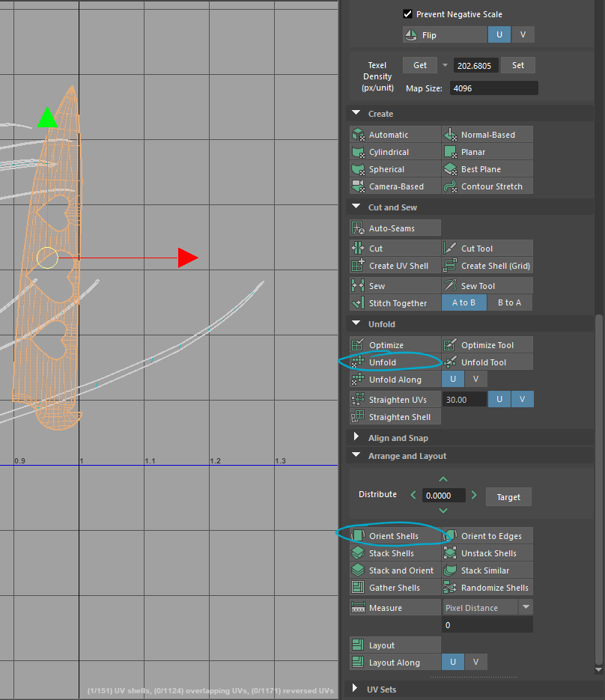Collapse the Arrange and Layout section
This screenshot has width=605, height=700.
point(356,455)
